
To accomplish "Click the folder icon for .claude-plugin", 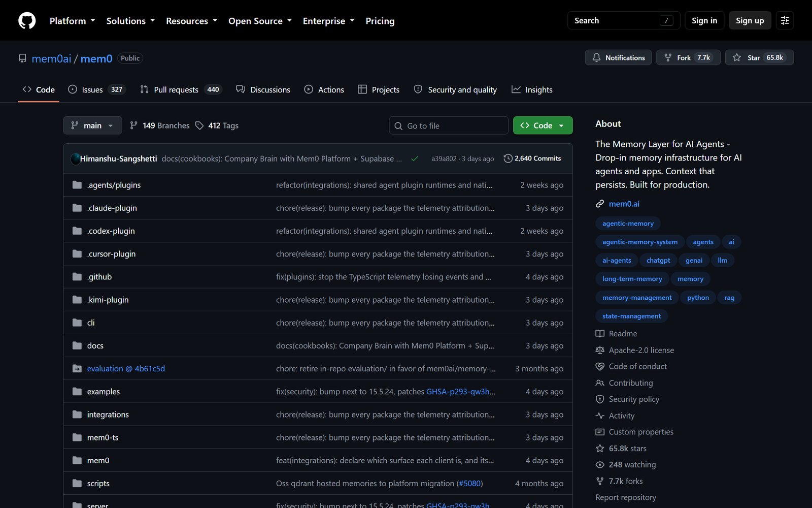I will (x=77, y=208).
